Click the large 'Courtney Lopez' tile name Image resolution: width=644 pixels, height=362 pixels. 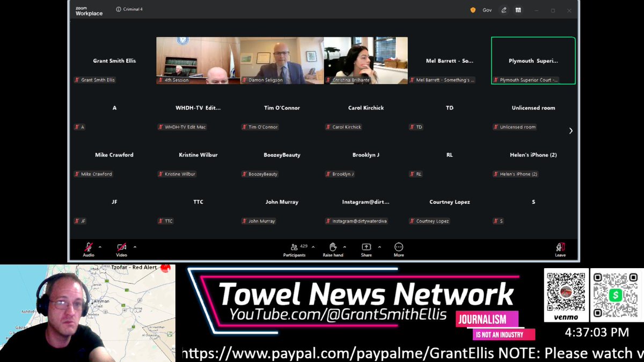pos(450,202)
